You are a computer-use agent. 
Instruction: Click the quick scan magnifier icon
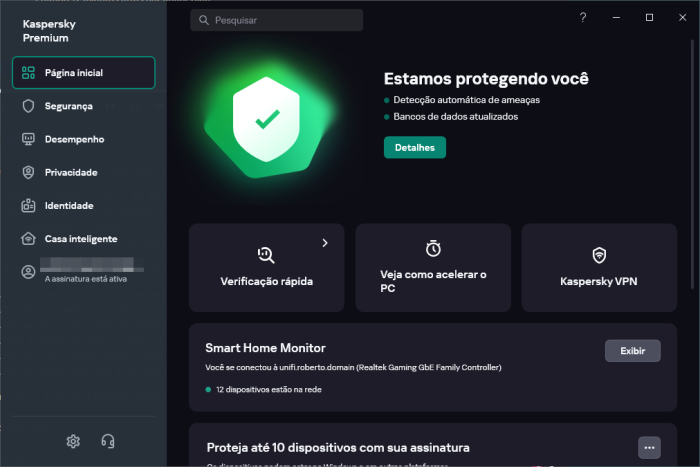click(x=266, y=254)
